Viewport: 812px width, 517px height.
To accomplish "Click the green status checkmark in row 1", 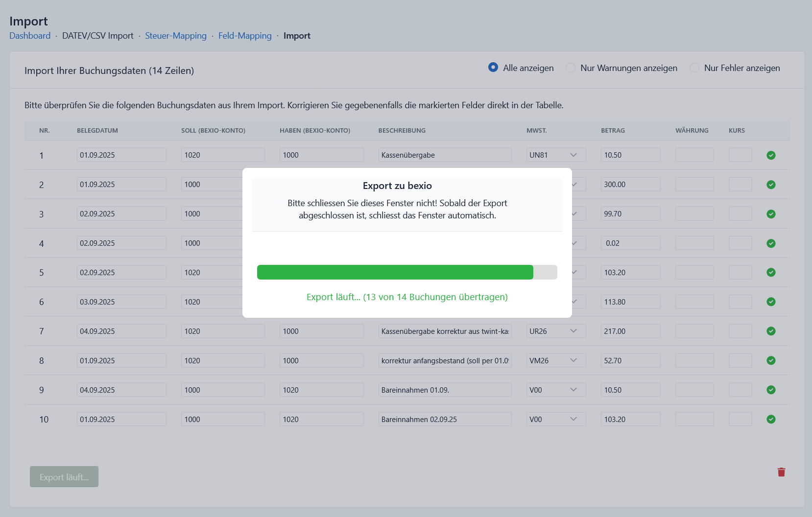I will pos(771,155).
